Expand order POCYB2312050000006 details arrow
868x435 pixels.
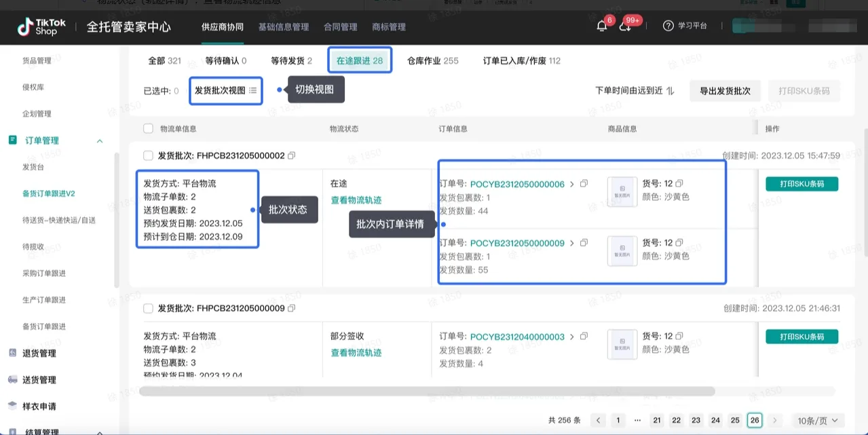571,184
